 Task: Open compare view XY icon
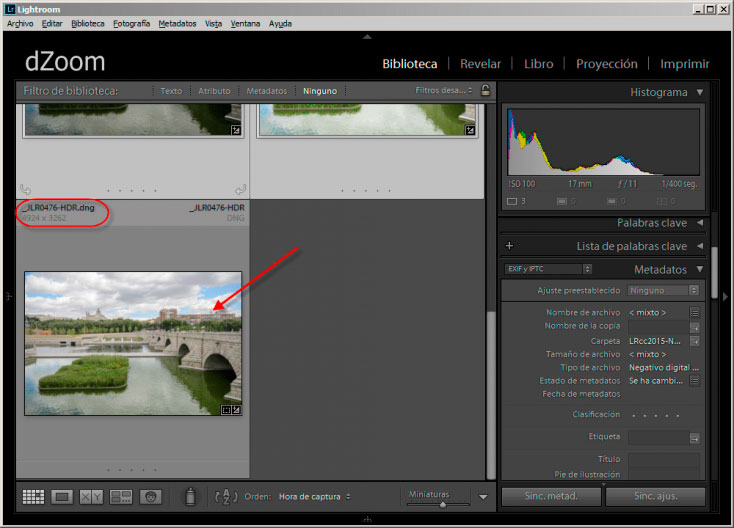91,497
